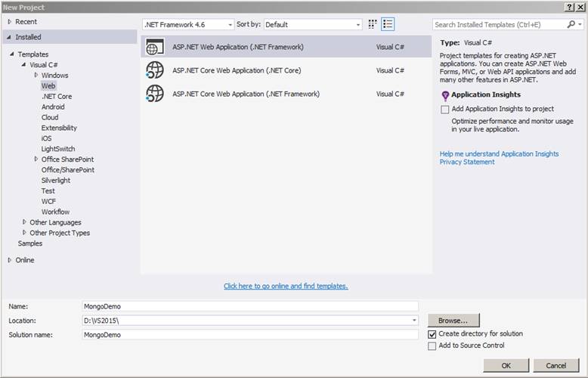
Task: Select the Android category
Action: coord(53,107)
